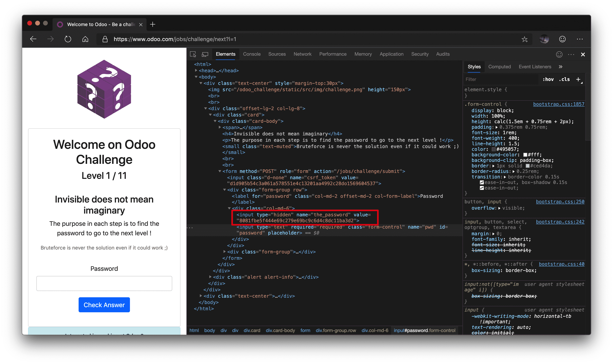
Task: Reload the page with refresh icon
Action: 68,39
